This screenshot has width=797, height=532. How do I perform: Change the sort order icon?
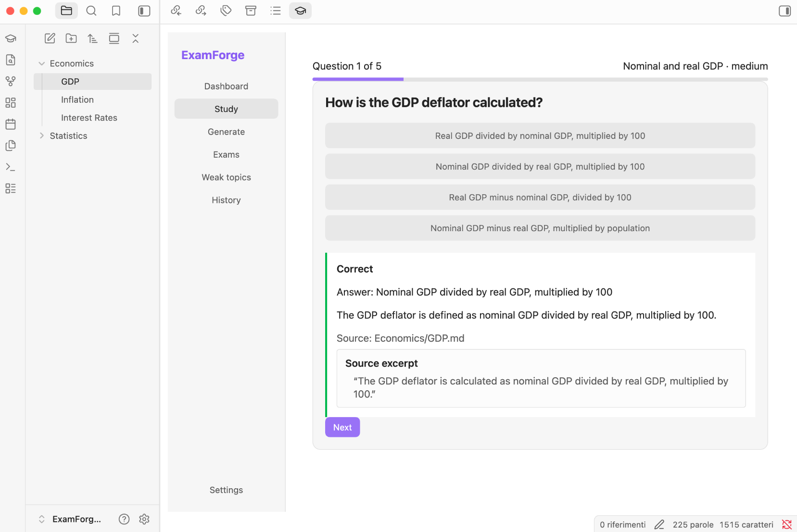coord(92,38)
